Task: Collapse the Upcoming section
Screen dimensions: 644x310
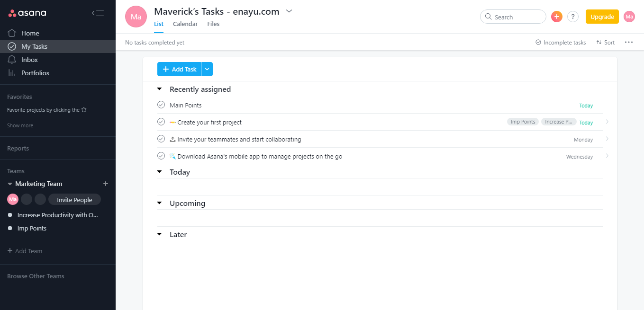Action: pyautogui.click(x=160, y=203)
